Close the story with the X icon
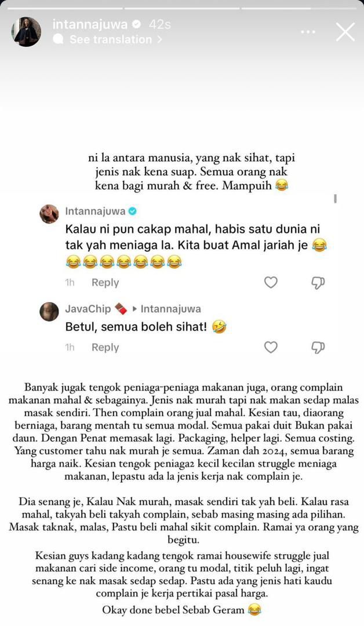The width and height of the screenshot is (364, 626). pos(345,32)
